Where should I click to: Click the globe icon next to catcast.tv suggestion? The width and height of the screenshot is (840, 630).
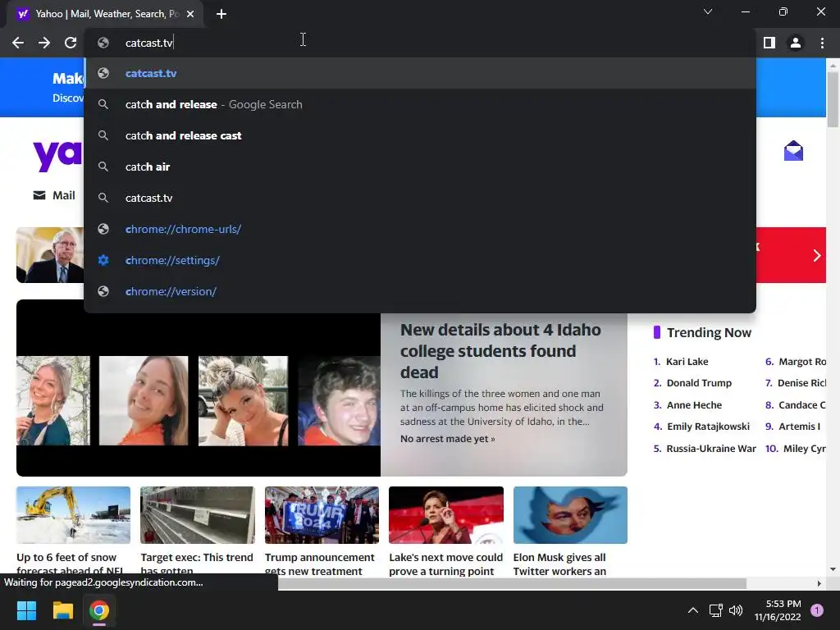point(103,73)
